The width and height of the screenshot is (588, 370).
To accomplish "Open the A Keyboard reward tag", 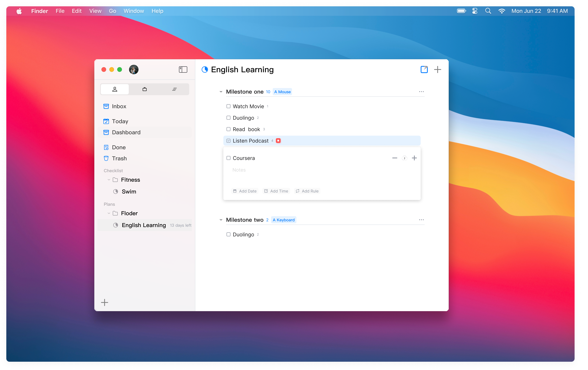I will (284, 220).
